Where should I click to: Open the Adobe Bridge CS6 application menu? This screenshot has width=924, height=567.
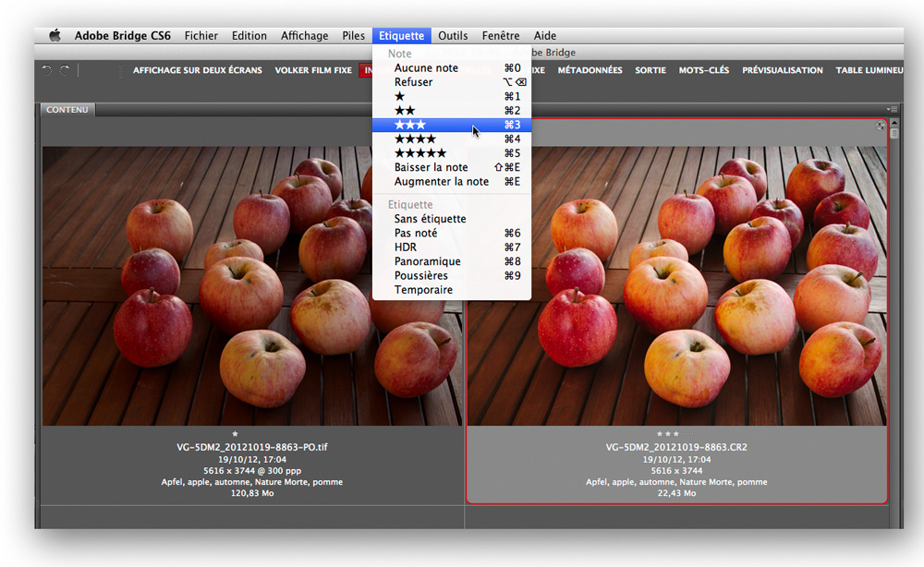[123, 35]
